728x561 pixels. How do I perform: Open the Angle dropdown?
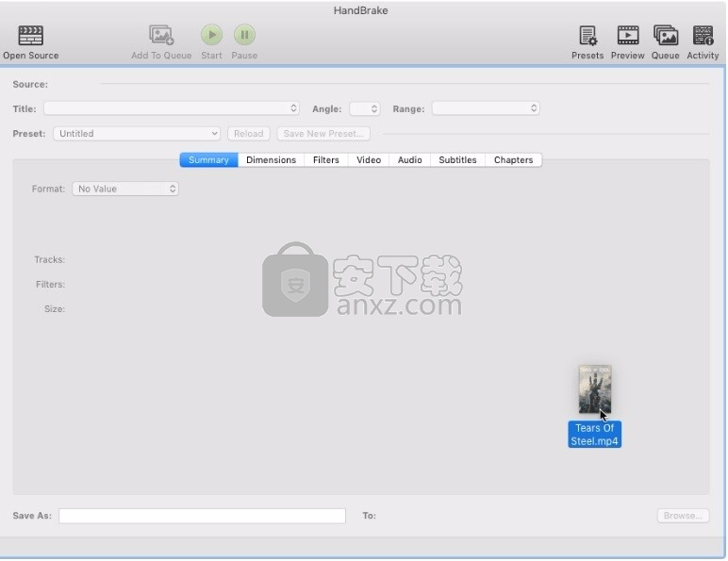(x=365, y=108)
